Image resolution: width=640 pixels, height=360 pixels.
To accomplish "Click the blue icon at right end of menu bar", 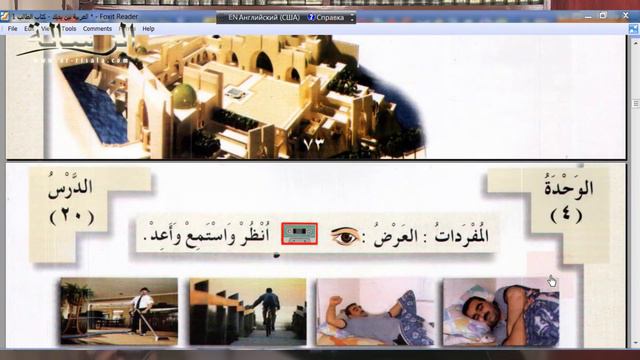I will (x=633, y=29).
